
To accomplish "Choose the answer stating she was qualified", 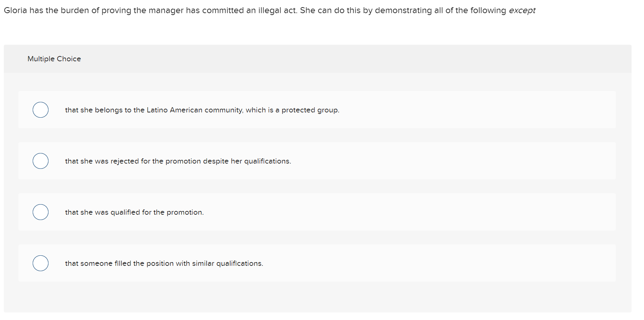I will (134, 212).
